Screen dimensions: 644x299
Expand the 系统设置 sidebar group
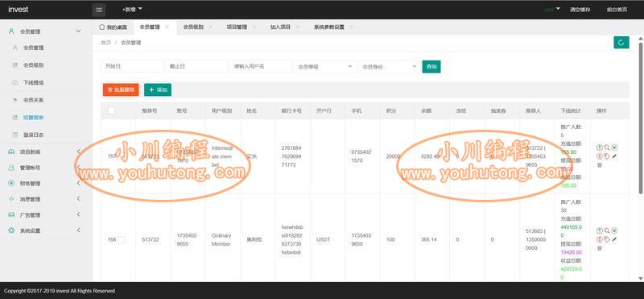46,230
